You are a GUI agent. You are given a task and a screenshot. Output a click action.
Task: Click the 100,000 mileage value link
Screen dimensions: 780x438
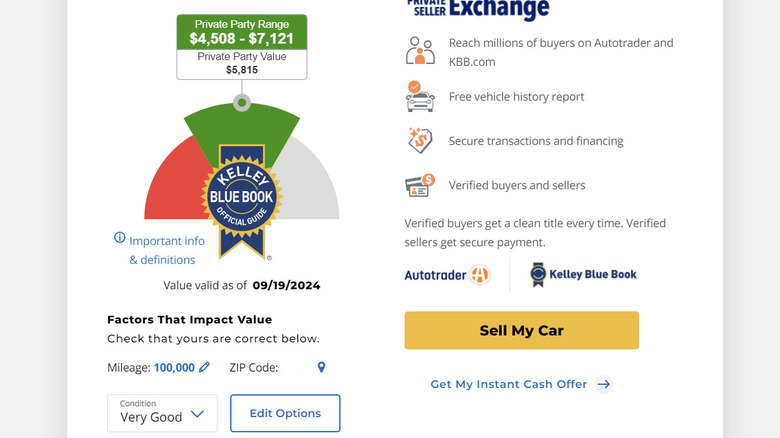click(174, 368)
